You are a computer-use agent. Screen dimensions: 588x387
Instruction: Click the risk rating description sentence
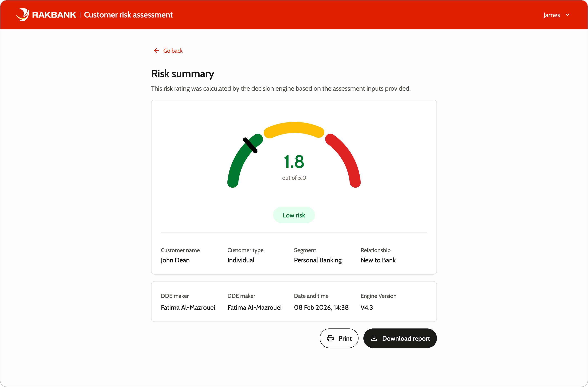[x=281, y=89]
